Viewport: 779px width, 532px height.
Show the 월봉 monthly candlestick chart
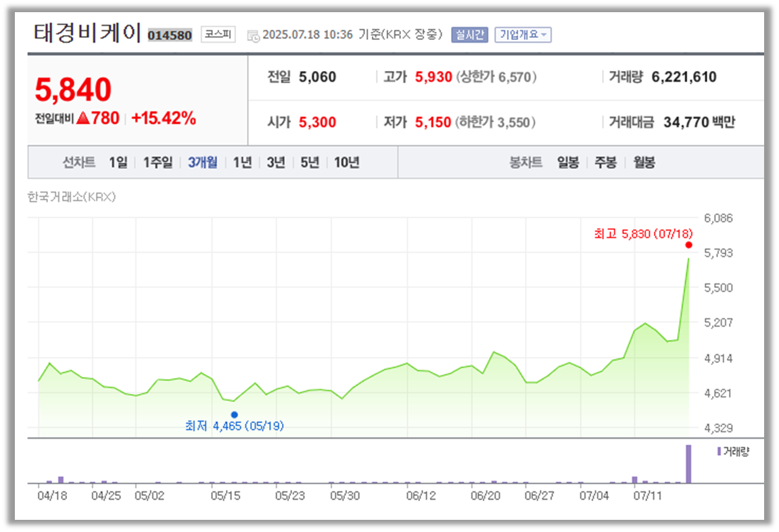coord(644,162)
